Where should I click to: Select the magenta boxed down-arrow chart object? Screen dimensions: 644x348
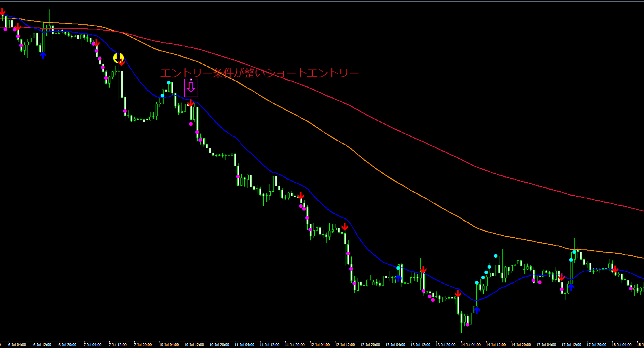point(191,88)
